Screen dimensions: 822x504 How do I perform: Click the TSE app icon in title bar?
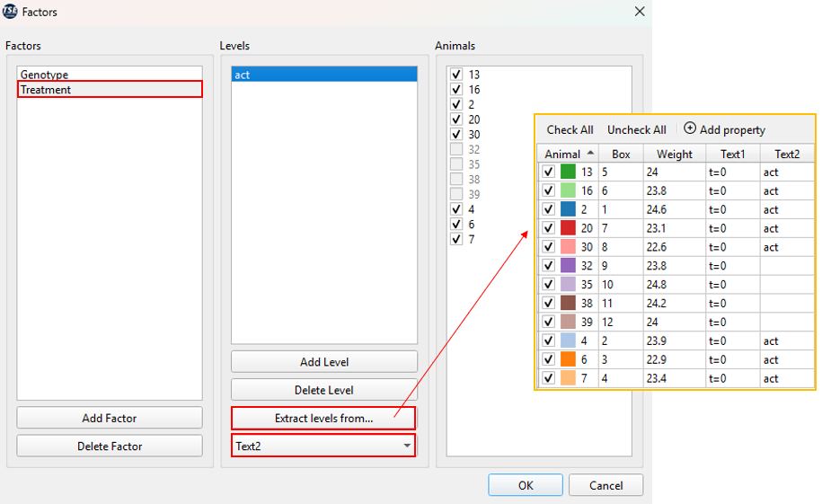[11, 12]
